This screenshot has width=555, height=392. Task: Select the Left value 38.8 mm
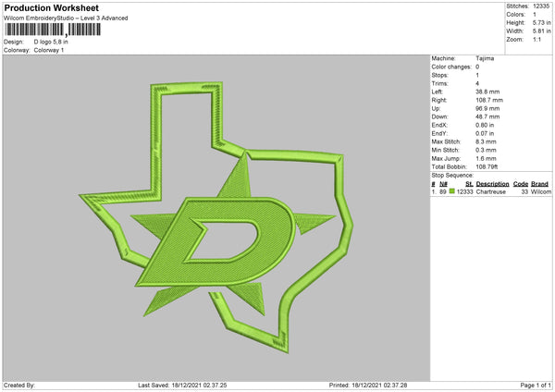(x=487, y=92)
